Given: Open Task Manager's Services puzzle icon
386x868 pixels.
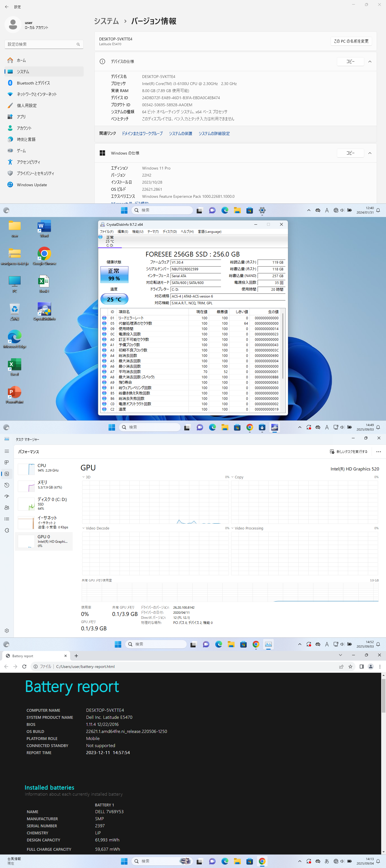Looking at the screenshot, I should (7, 530).
